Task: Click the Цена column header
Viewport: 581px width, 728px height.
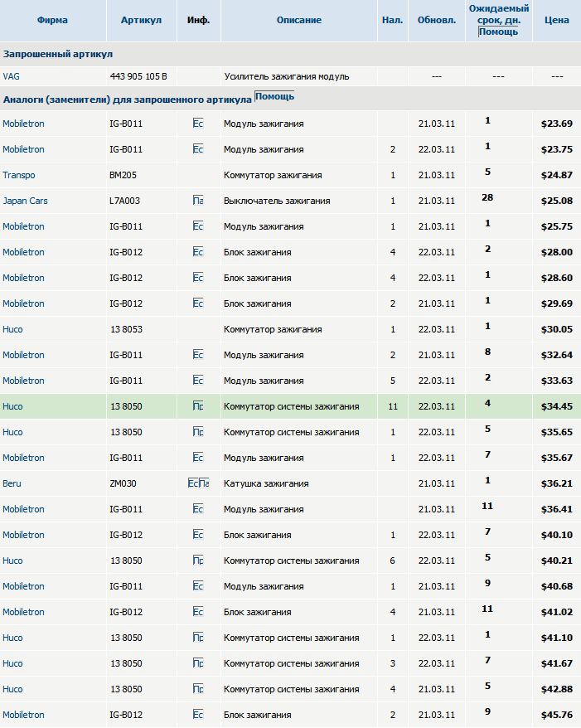Action: coord(556,19)
